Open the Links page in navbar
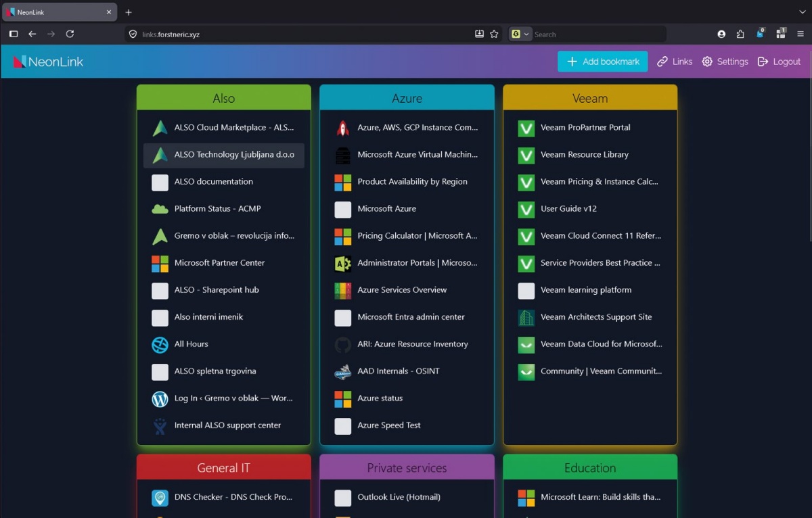Screen dimensions: 812x518 [x=675, y=62]
